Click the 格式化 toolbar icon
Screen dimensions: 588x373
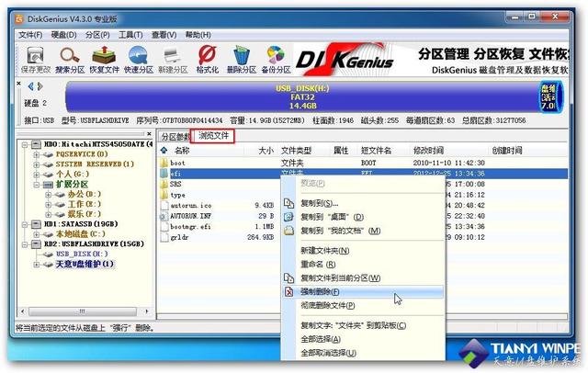(207, 55)
